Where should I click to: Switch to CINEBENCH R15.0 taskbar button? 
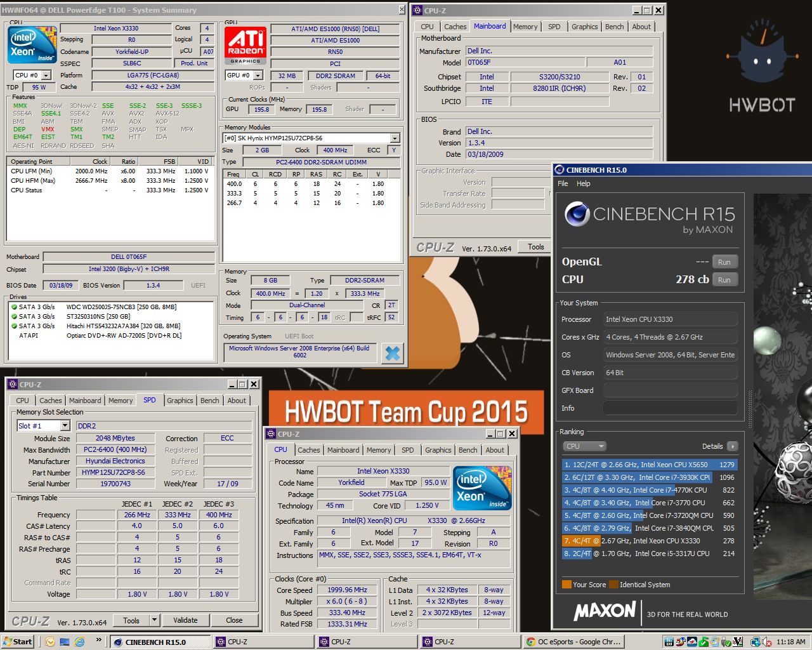[x=160, y=642]
